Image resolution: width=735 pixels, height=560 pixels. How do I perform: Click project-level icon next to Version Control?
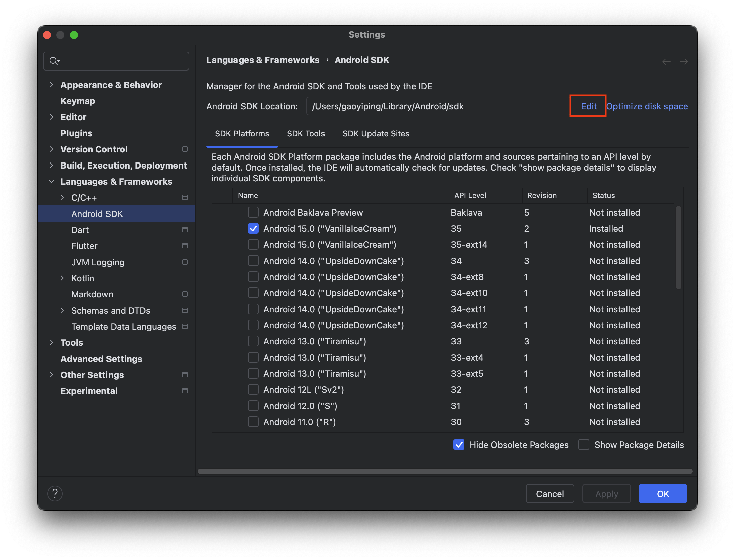(x=185, y=149)
